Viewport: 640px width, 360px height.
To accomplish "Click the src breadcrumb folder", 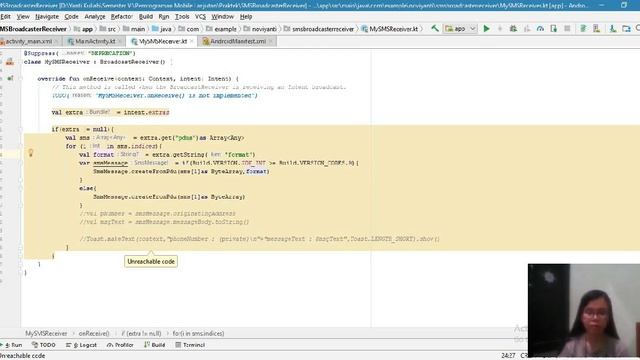I will 108,29.
